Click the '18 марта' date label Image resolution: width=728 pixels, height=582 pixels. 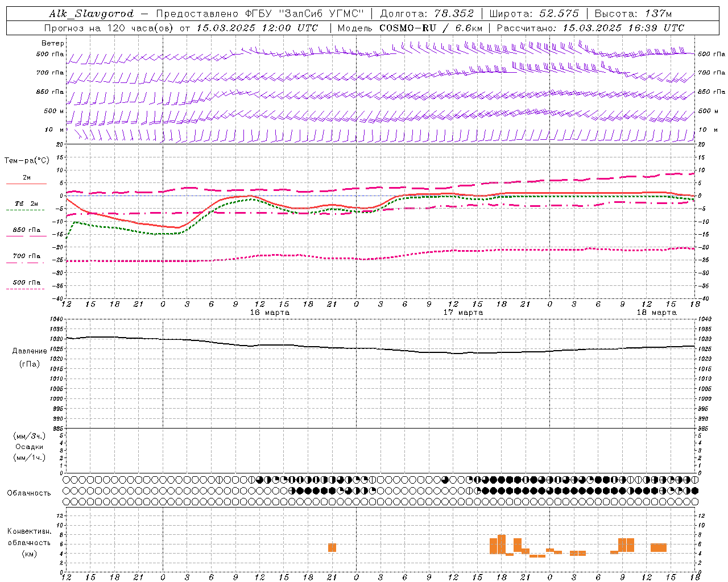coord(656,312)
